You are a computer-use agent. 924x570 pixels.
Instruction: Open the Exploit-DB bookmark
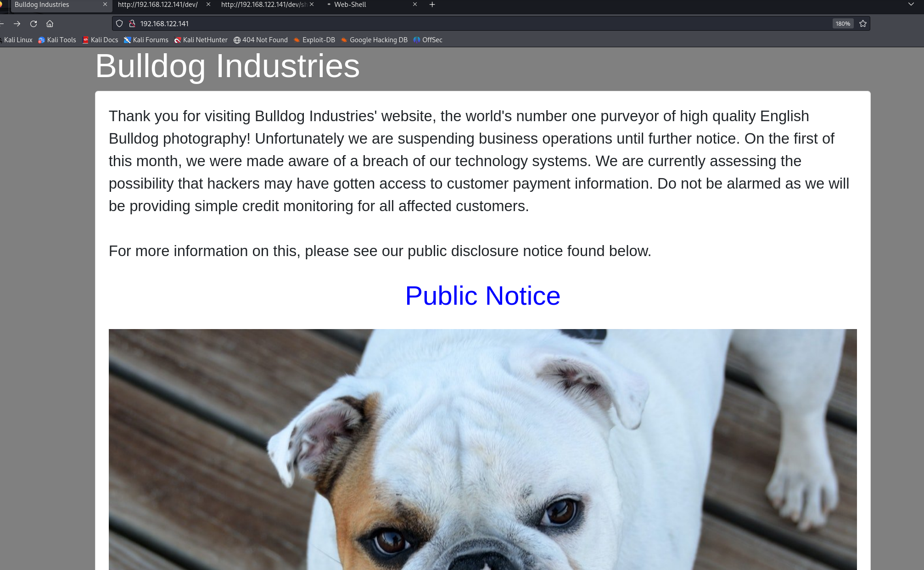tap(314, 40)
